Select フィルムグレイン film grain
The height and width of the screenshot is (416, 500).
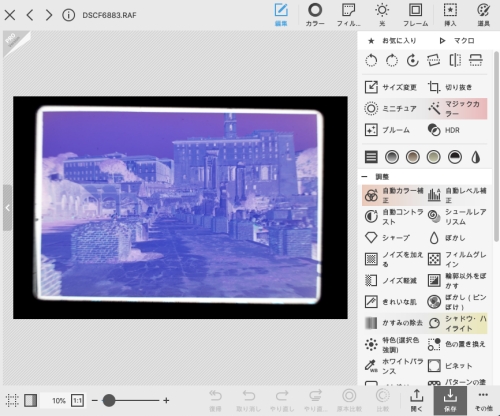coord(457,259)
